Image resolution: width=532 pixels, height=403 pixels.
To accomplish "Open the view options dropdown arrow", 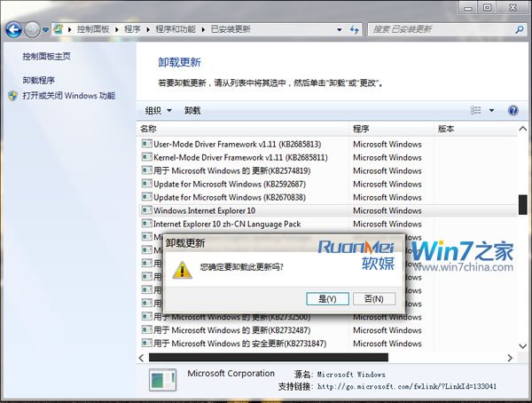I will pyautogui.click(x=490, y=110).
